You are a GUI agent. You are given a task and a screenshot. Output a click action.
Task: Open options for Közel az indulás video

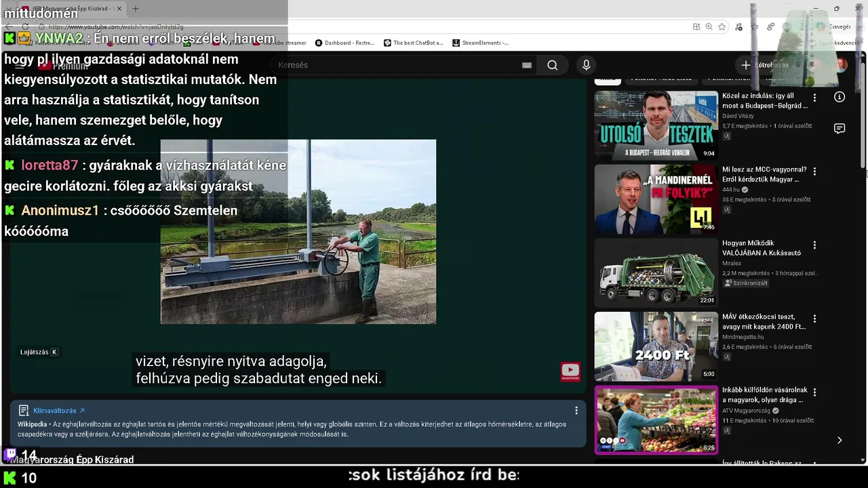pos(815,98)
